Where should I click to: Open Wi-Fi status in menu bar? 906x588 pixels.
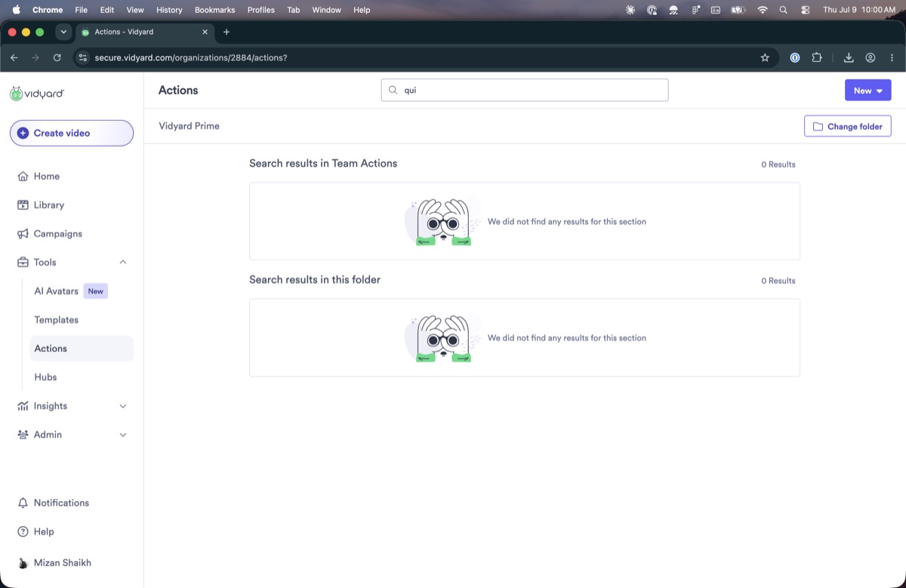pyautogui.click(x=763, y=10)
